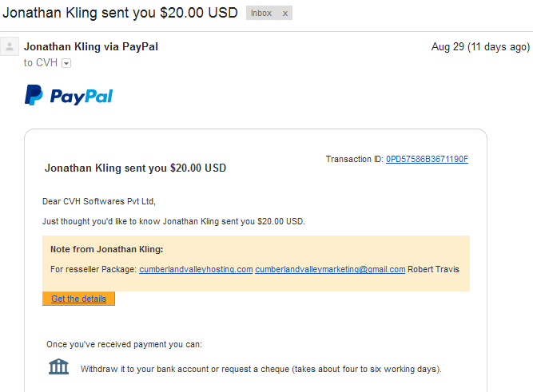Click the 'Note from Jonathan Kling:' heading
The width and height of the screenshot is (533, 392).
pyautogui.click(x=106, y=249)
